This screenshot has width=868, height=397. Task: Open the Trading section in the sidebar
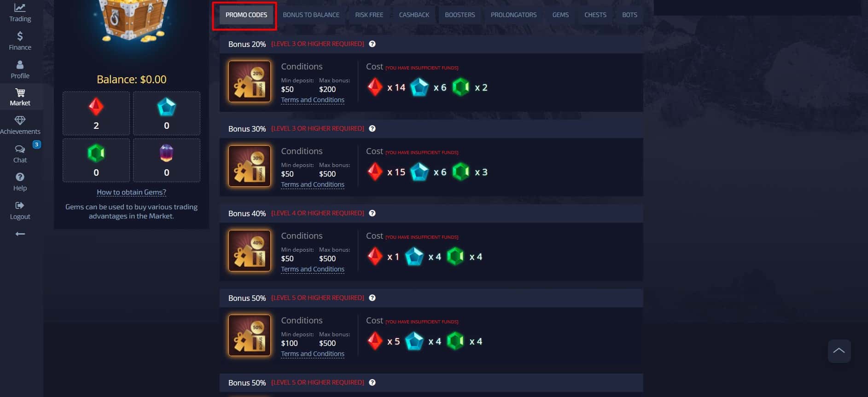click(20, 13)
